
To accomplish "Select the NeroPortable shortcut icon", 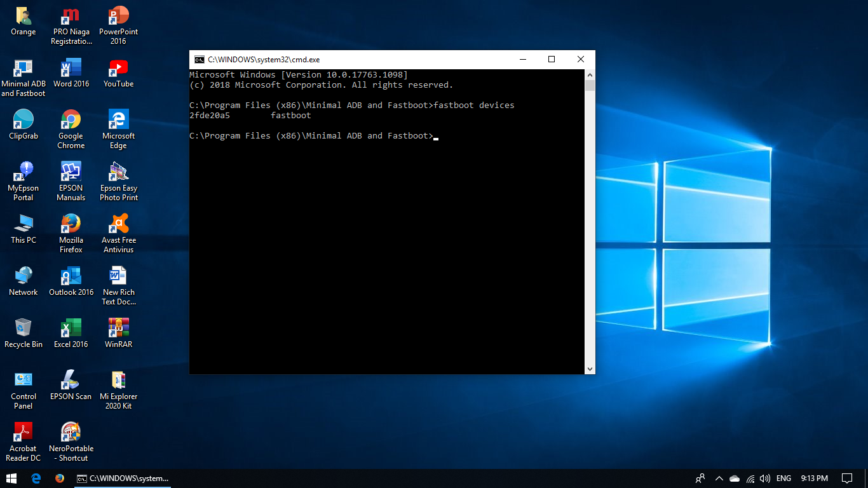I will click(71, 443).
